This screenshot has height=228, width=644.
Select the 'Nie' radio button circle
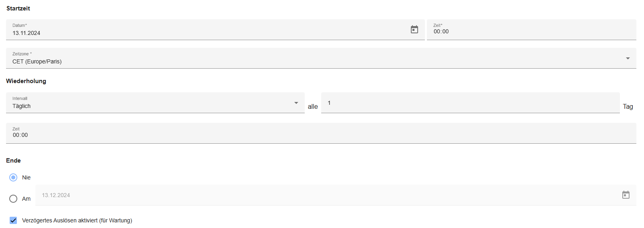[x=13, y=177]
